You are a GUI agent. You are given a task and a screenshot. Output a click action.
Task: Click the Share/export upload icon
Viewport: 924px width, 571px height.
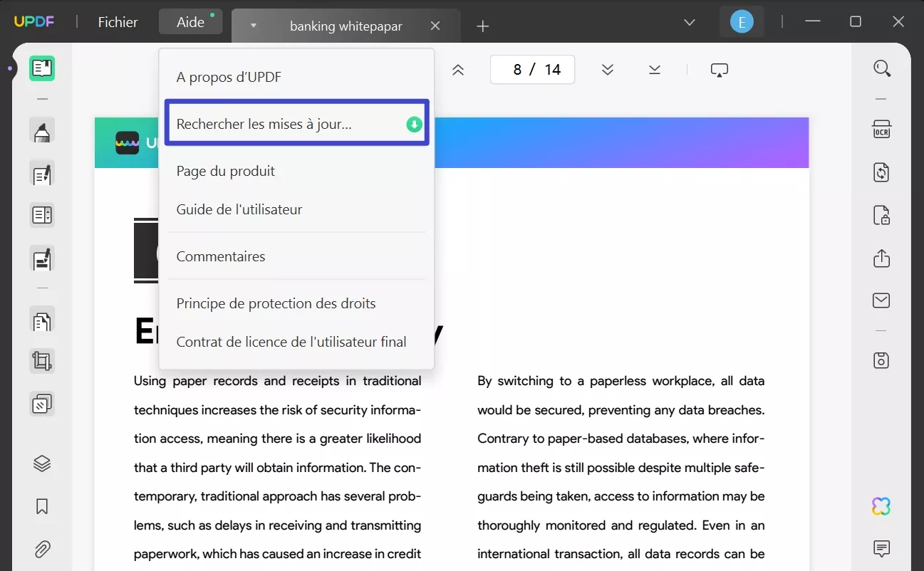pos(881,258)
